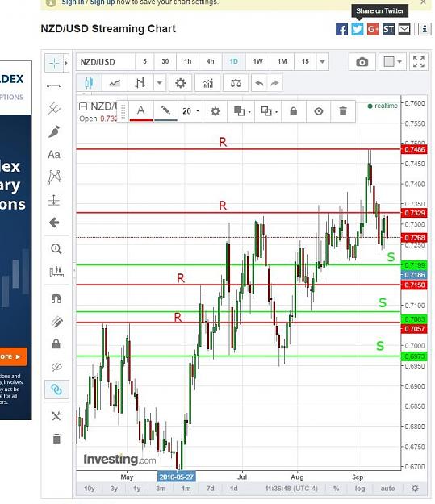Click the NZD/USD symbol input field

[x=105, y=62]
